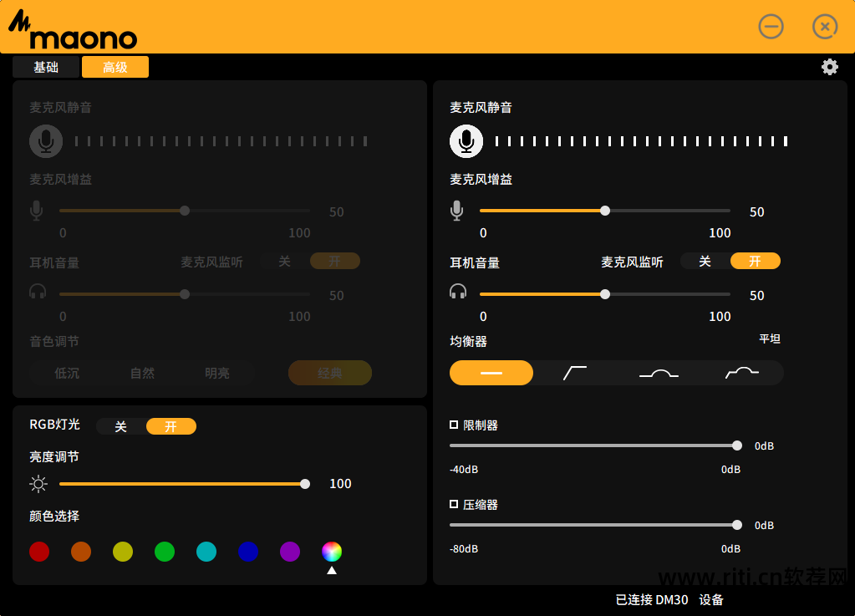Select the flat equalizer preset
The height and width of the screenshot is (616, 855).
[x=491, y=373]
